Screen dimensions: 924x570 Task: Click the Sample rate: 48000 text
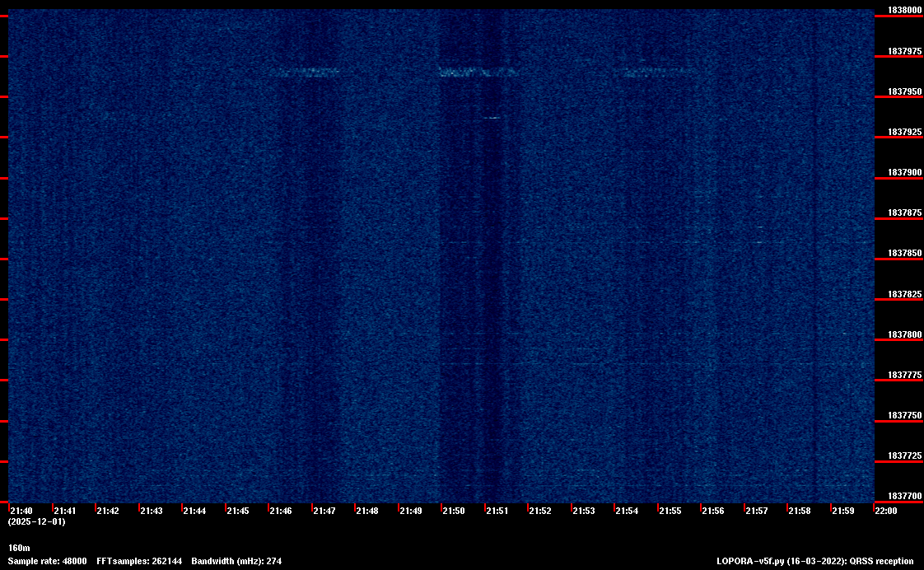[x=47, y=561]
